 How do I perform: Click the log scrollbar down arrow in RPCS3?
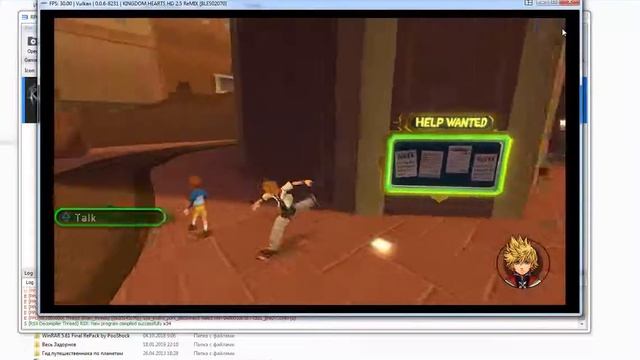[582, 324]
